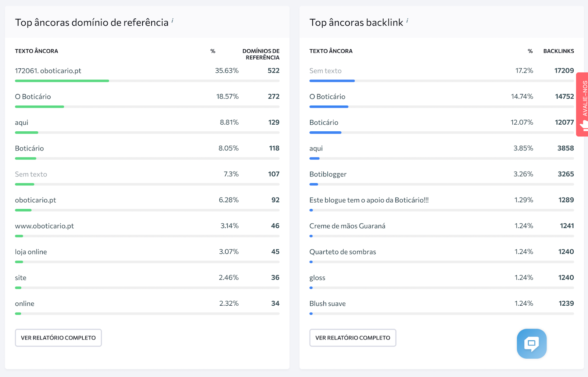
Task: Click blue progress bar under backlink 'Sem texto'
Action: [332, 81]
